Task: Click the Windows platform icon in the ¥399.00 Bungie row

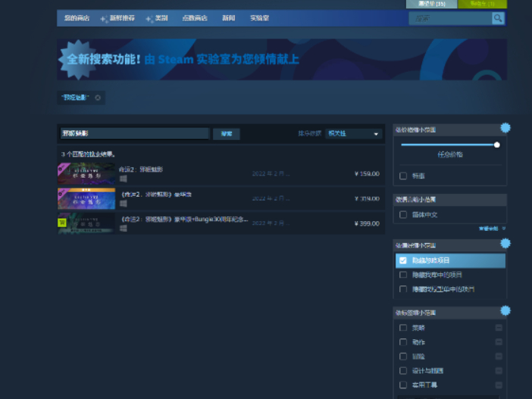Action: click(124, 229)
